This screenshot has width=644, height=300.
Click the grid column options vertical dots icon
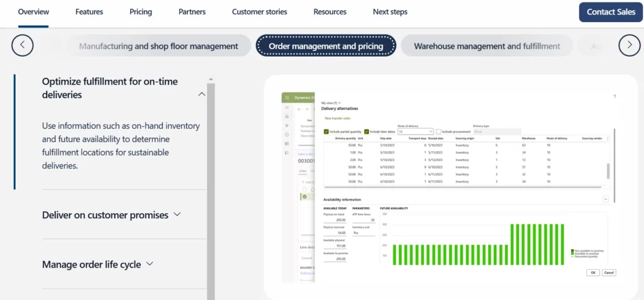click(x=608, y=138)
